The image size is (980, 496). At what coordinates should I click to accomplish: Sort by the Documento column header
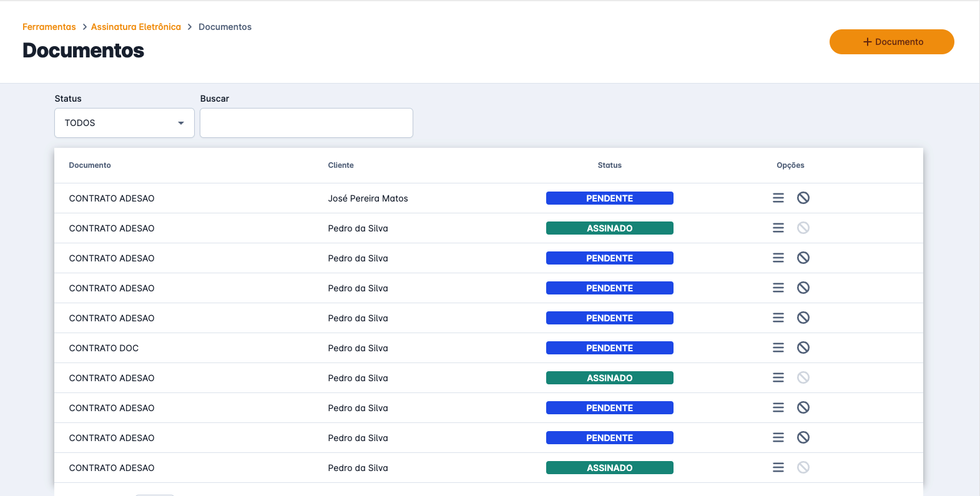(x=90, y=165)
